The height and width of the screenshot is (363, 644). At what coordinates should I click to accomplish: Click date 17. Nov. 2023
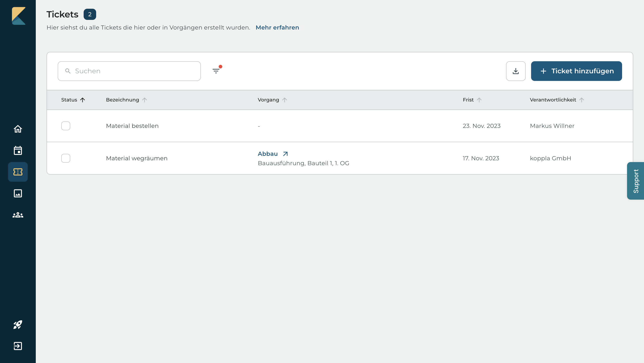(x=481, y=158)
